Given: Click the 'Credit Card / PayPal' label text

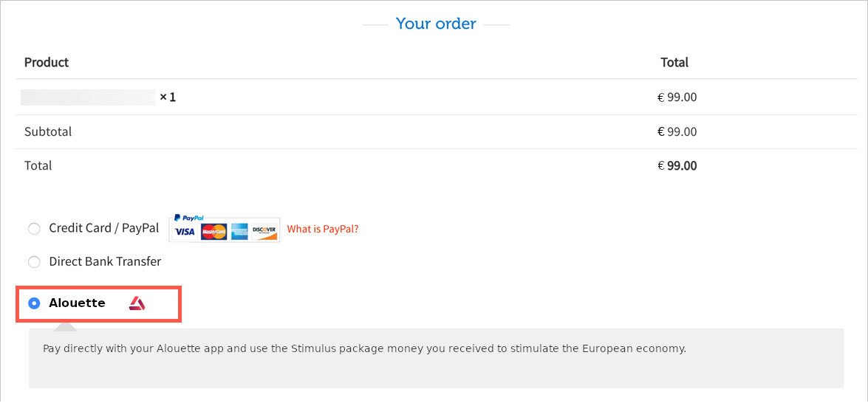Looking at the screenshot, I should (104, 228).
